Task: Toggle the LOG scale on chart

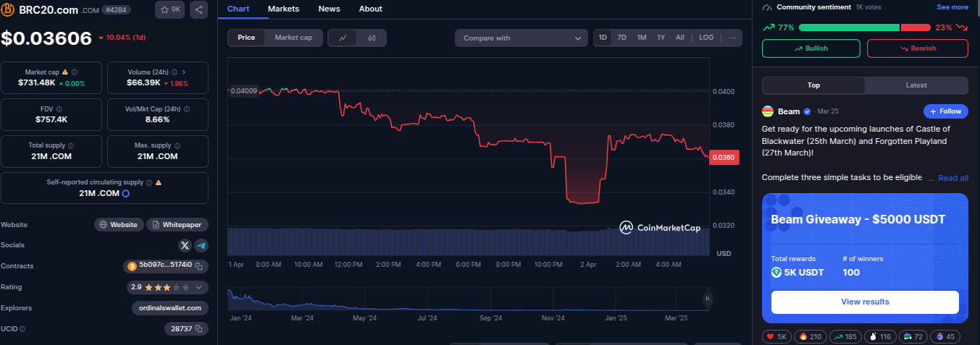Action: click(x=705, y=38)
